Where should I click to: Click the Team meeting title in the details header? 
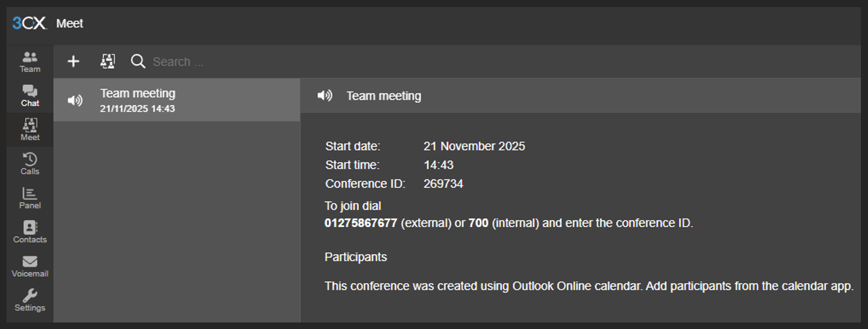(383, 95)
